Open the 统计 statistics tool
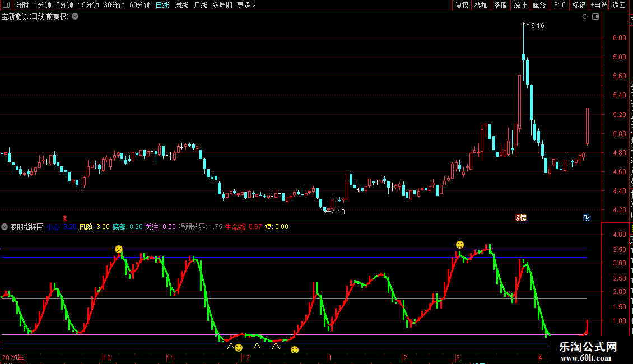633x364 pixels. tap(520, 5)
